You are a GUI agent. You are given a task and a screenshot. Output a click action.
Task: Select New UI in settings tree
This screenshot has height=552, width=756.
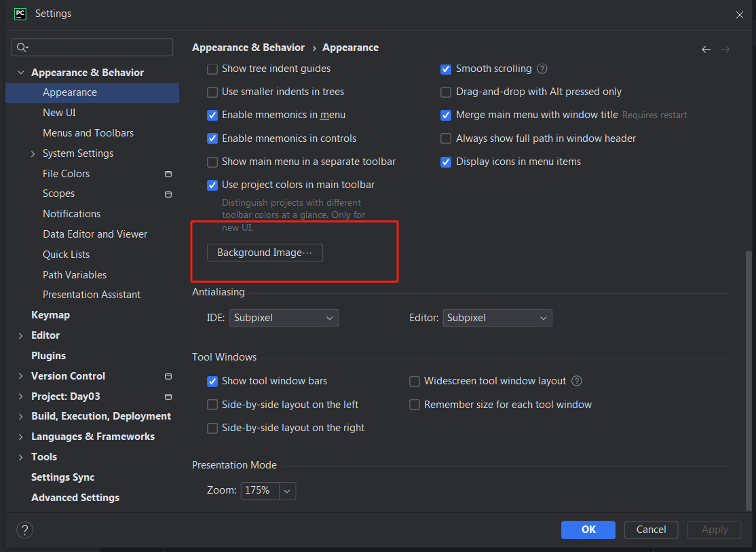(x=59, y=113)
